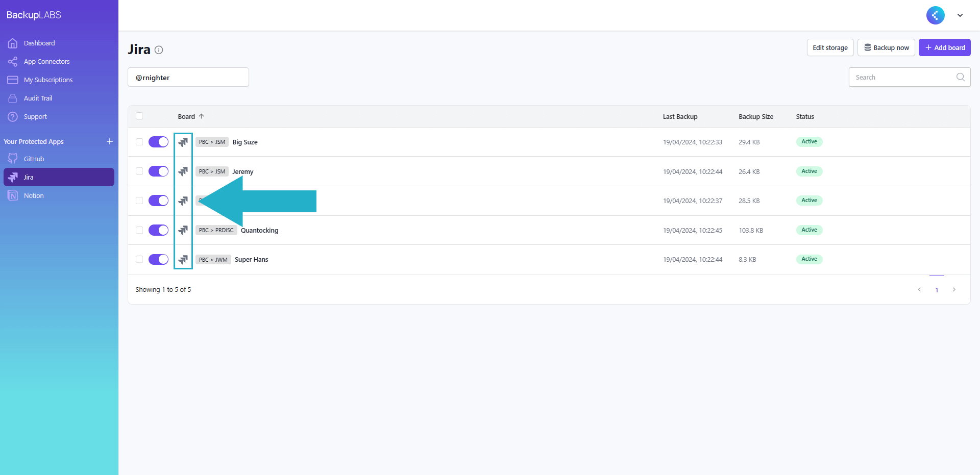Viewport: 980px width, 475px height.
Task: Click the BackupLABS logo
Action: pyautogui.click(x=34, y=15)
